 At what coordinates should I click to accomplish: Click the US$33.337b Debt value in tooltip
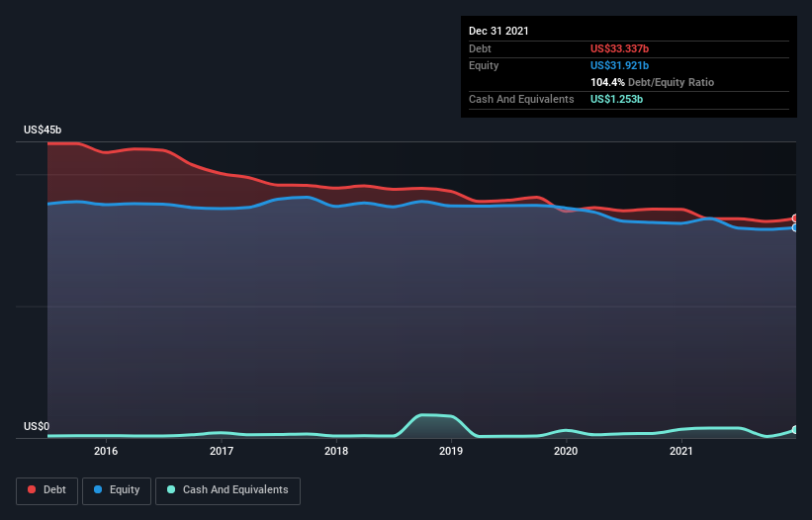[x=619, y=48]
